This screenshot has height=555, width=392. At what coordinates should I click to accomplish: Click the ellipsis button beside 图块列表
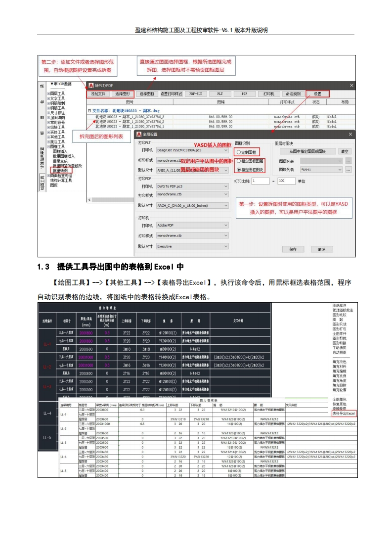point(348,170)
